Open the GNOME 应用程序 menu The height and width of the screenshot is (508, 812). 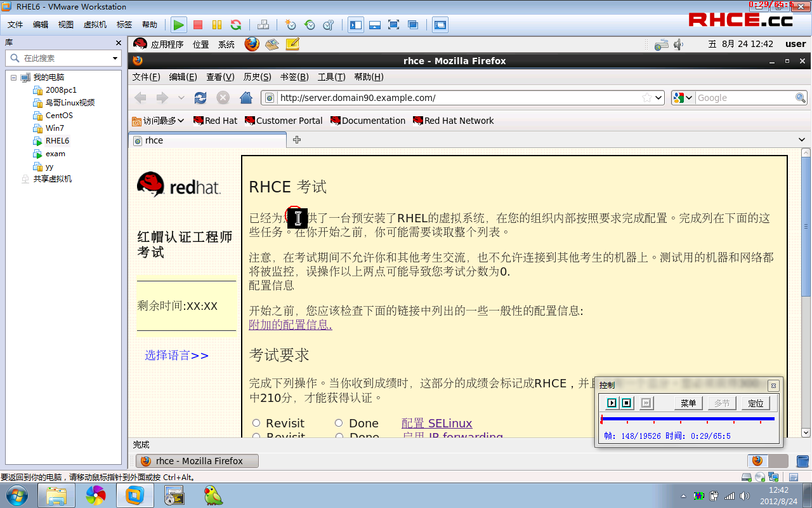pyautogui.click(x=167, y=44)
